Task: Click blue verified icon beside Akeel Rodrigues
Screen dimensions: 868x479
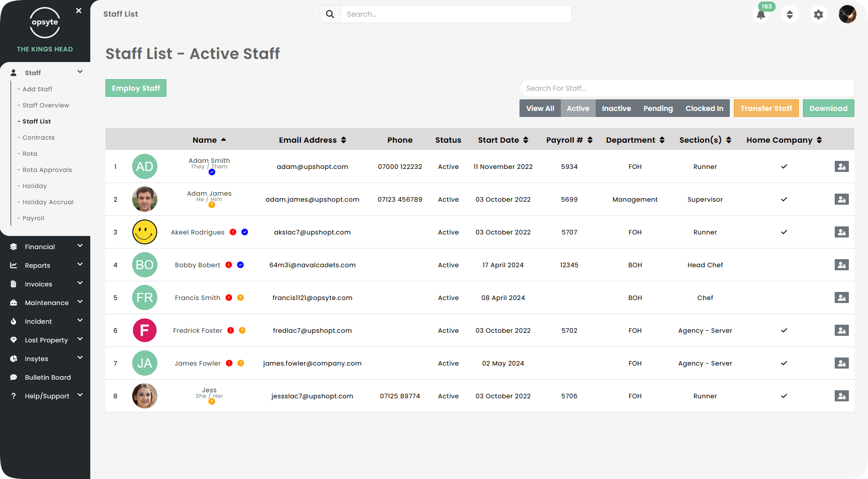Action: point(245,232)
